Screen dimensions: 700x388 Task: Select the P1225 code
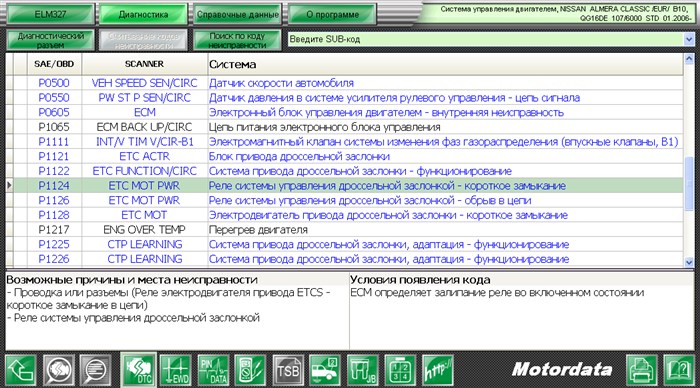pyautogui.click(x=54, y=244)
